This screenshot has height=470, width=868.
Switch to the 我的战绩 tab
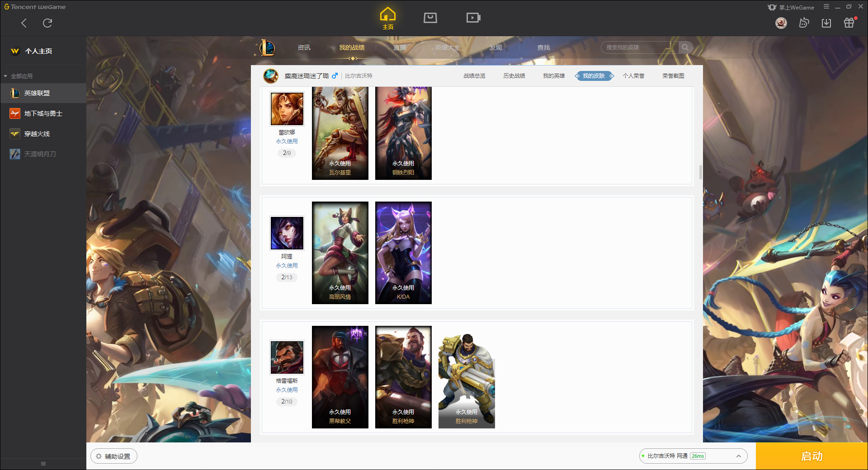pos(352,47)
